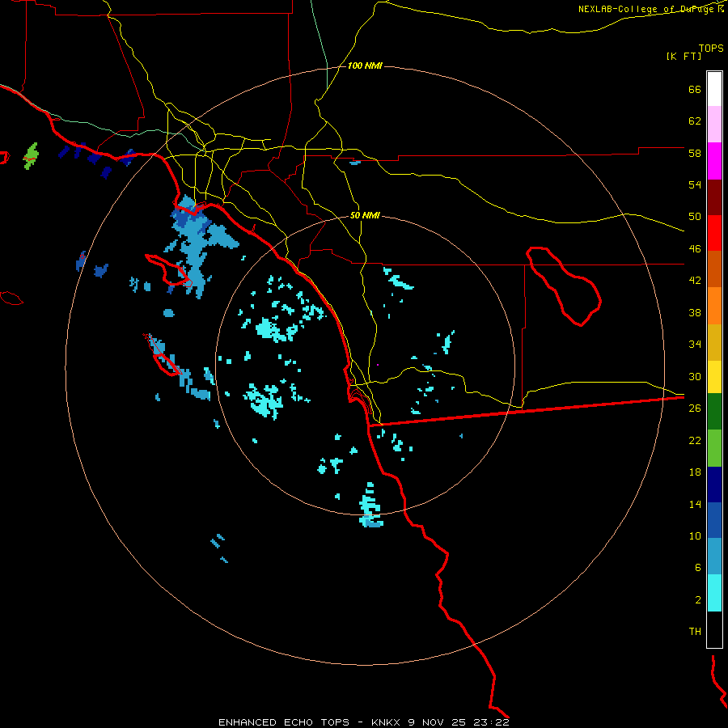Click the "TOPS" legend title

(x=711, y=48)
